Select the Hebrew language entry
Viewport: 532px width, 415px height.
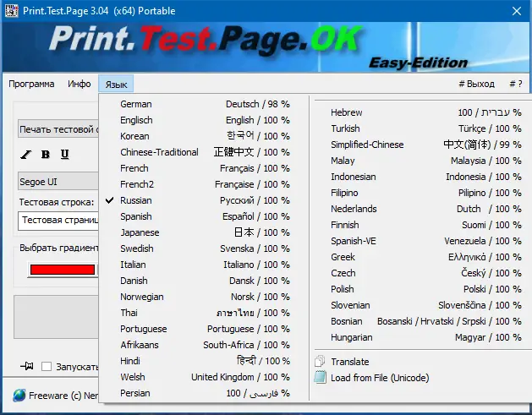click(x=421, y=112)
